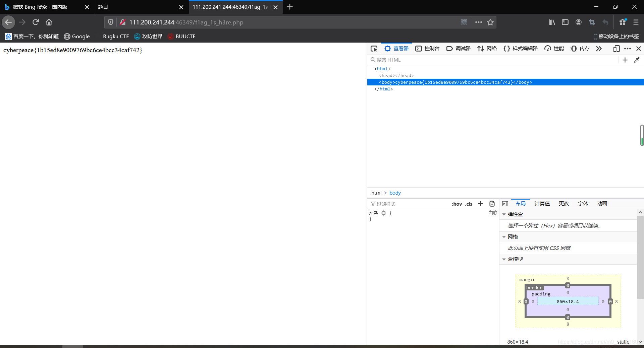Close the 题目 browser tab
Screen dimensions: 644x348
pos(181,7)
